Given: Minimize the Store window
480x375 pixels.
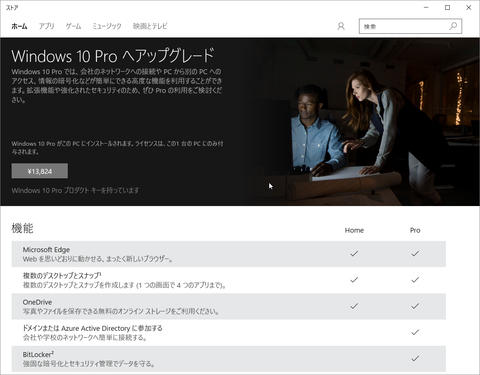Looking at the screenshot, I should click(x=426, y=7).
